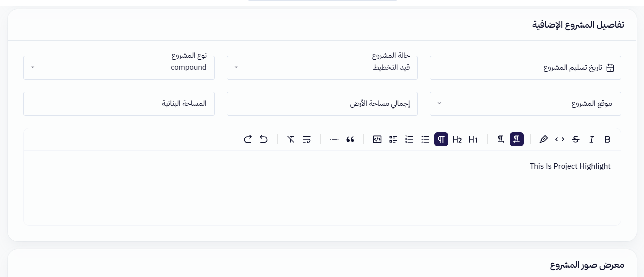Toggle bold formatting in the editor
The height and width of the screenshot is (277, 644).
tap(607, 139)
